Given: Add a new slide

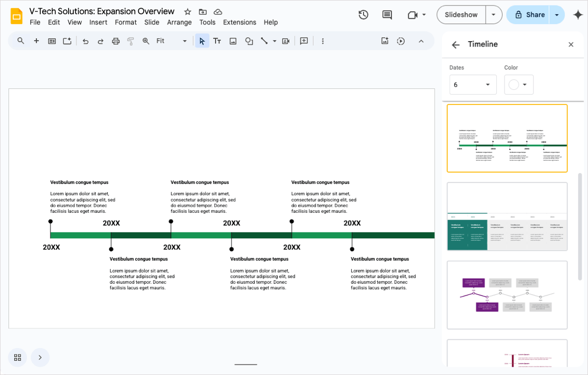Looking at the screenshot, I should point(36,41).
